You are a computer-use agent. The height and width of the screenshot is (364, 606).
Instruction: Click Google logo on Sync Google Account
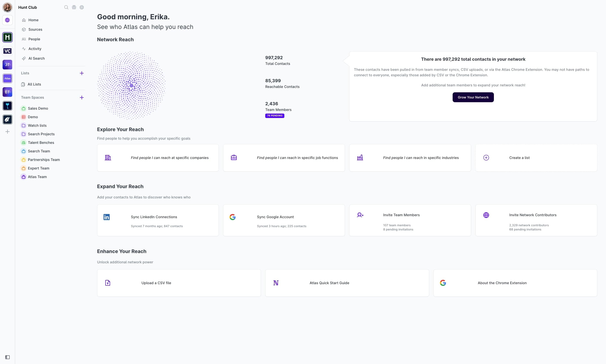pyautogui.click(x=232, y=217)
